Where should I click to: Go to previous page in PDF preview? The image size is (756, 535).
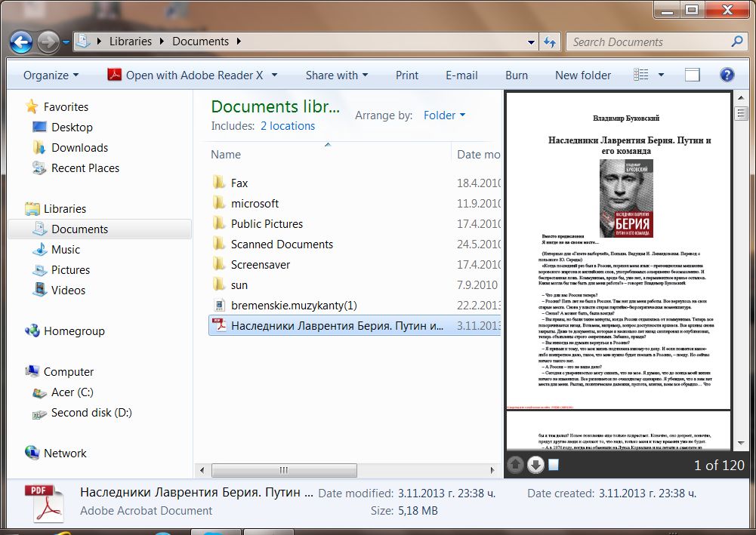click(515, 465)
